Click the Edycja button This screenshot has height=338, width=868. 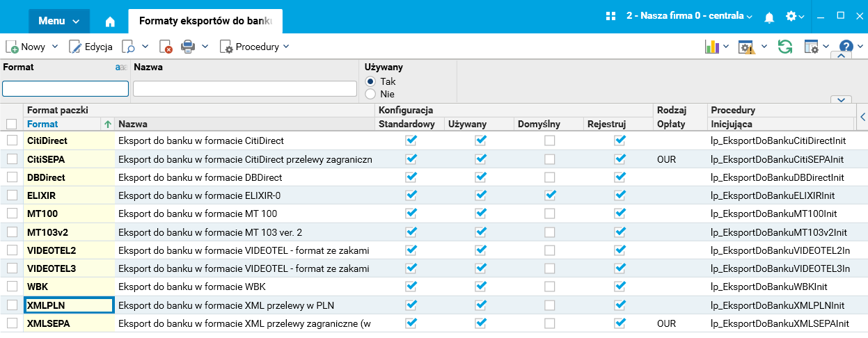click(91, 47)
